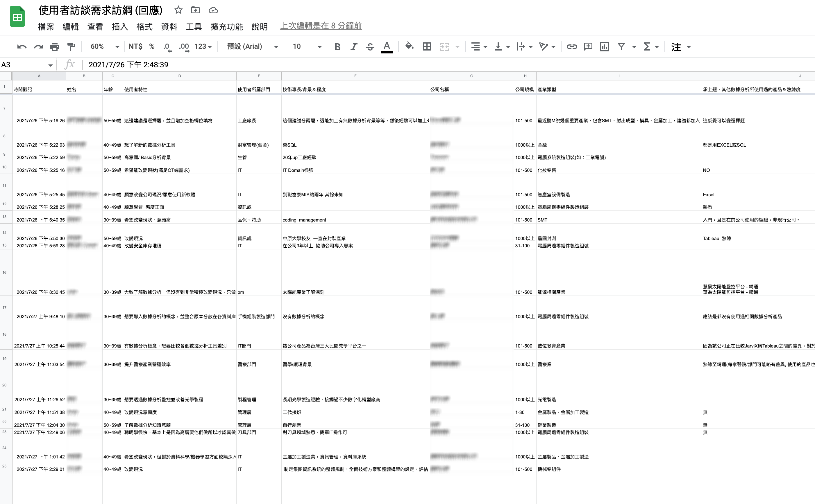Star this spreadsheet document
Viewport: 815px width, 504px height.
pos(178,10)
